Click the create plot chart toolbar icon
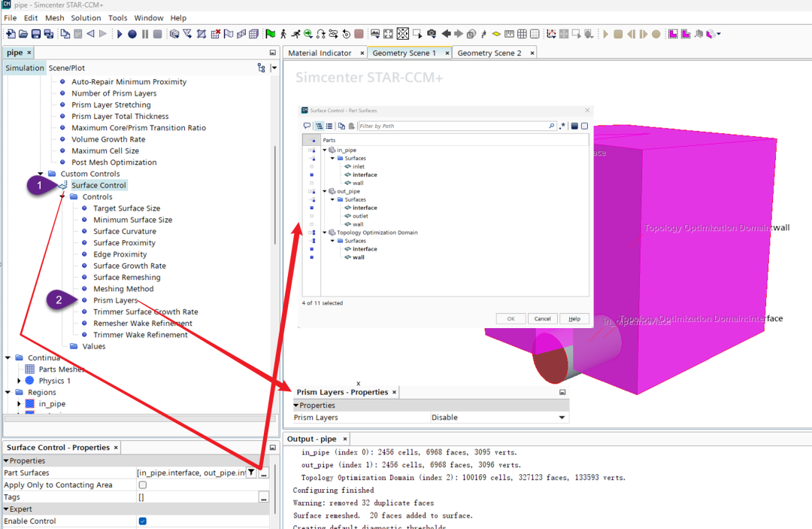812x529 pixels. click(x=551, y=34)
